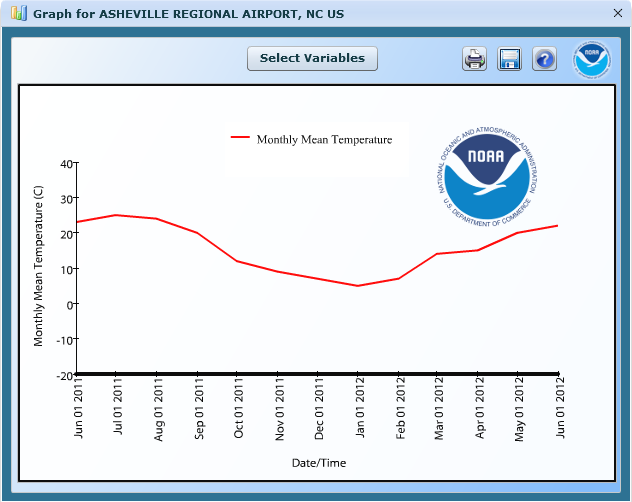The height and width of the screenshot is (502, 632).
Task: Click the 10 value on the temperature axis
Action: [x=67, y=270]
